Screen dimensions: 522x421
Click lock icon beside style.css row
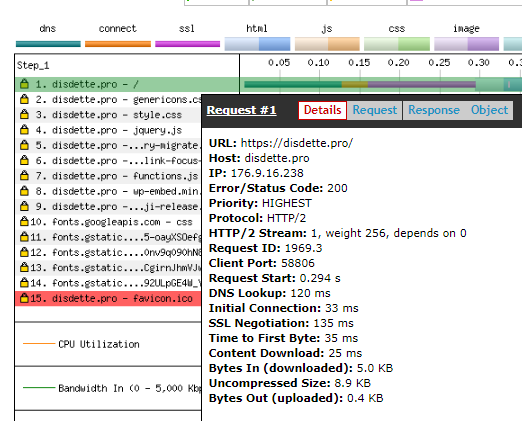coord(24,114)
